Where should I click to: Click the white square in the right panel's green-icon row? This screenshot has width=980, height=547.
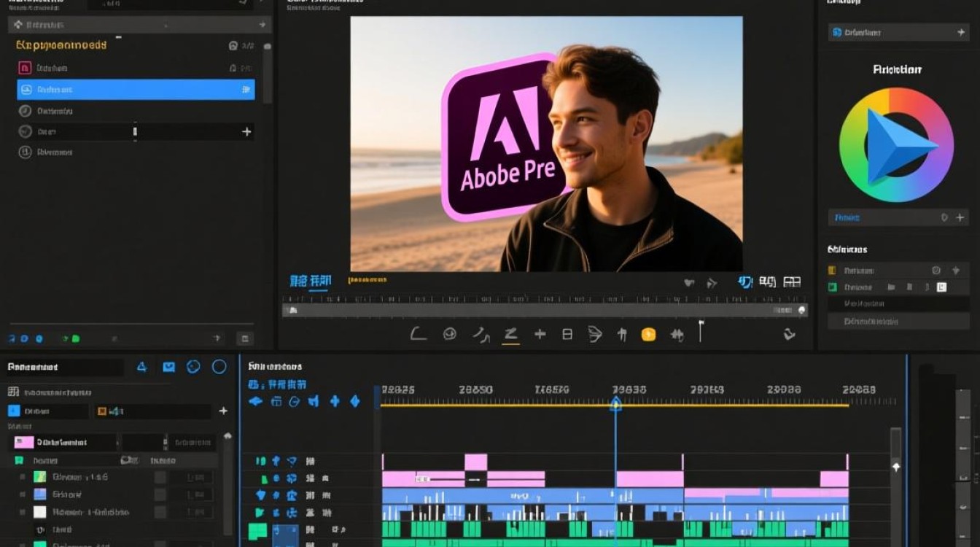click(941, 287)
